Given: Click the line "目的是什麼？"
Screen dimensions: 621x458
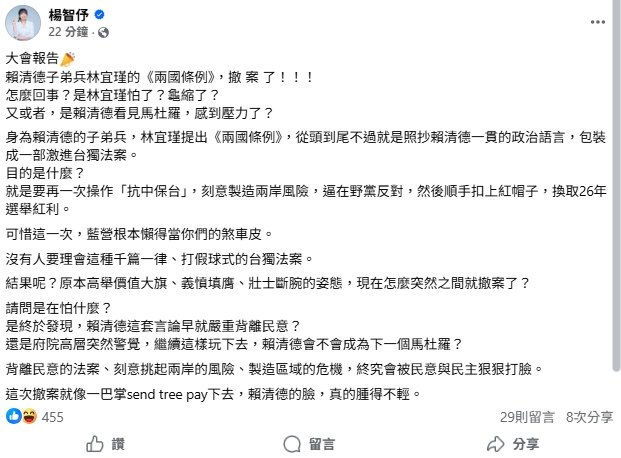Looking at the screenshot, I should [43, 170].
